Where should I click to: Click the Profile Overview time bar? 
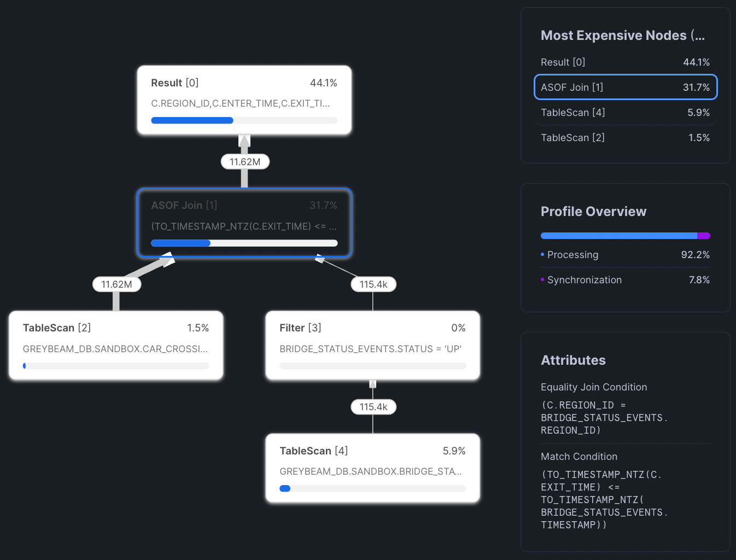point(625,236)
